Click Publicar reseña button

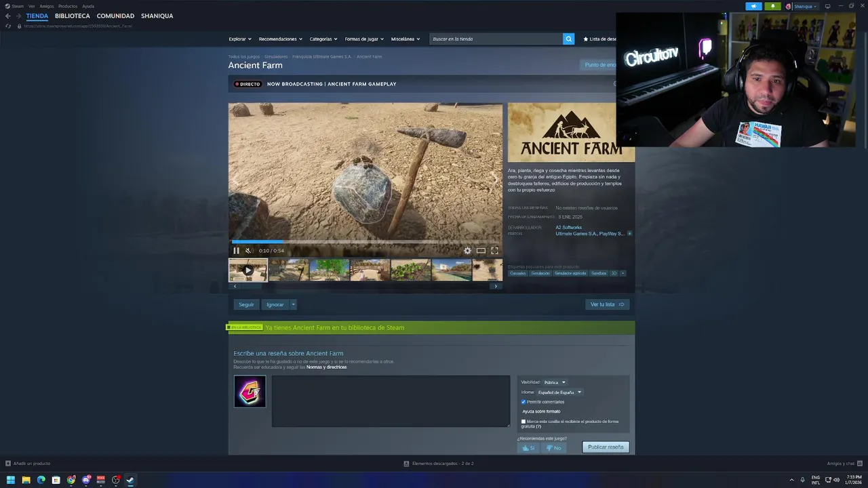[606, 447]
